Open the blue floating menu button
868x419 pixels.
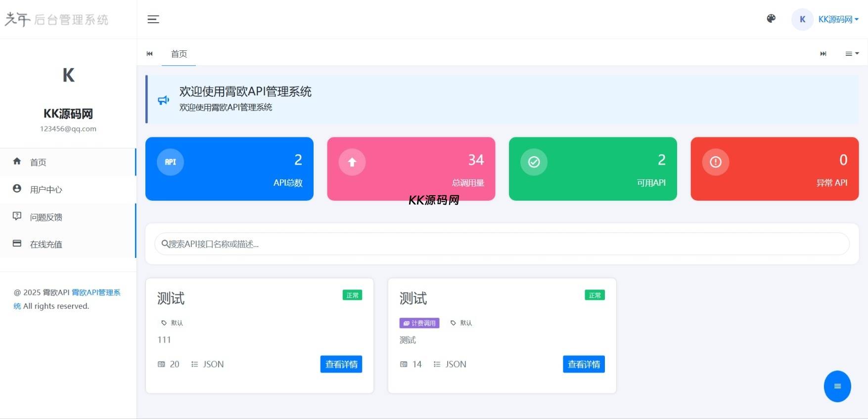coord(837,386)
